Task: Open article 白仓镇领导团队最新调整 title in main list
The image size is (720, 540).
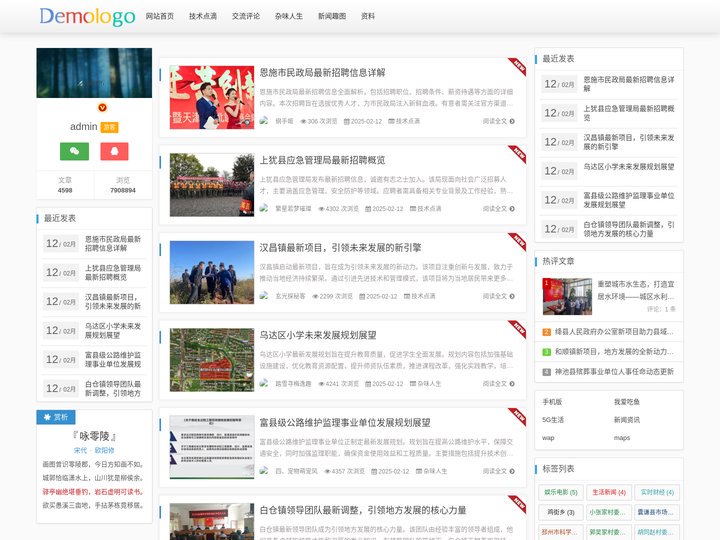Action: [x=363, y=510]
